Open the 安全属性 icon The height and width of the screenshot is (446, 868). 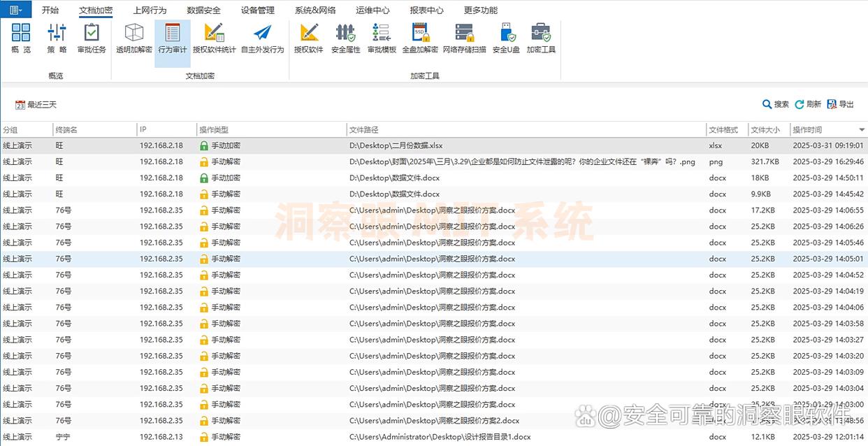pyautogui.click(x=346, y=38)
